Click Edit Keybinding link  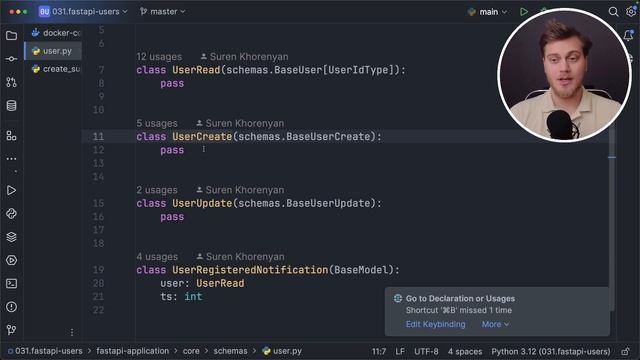tap(435, 324)
